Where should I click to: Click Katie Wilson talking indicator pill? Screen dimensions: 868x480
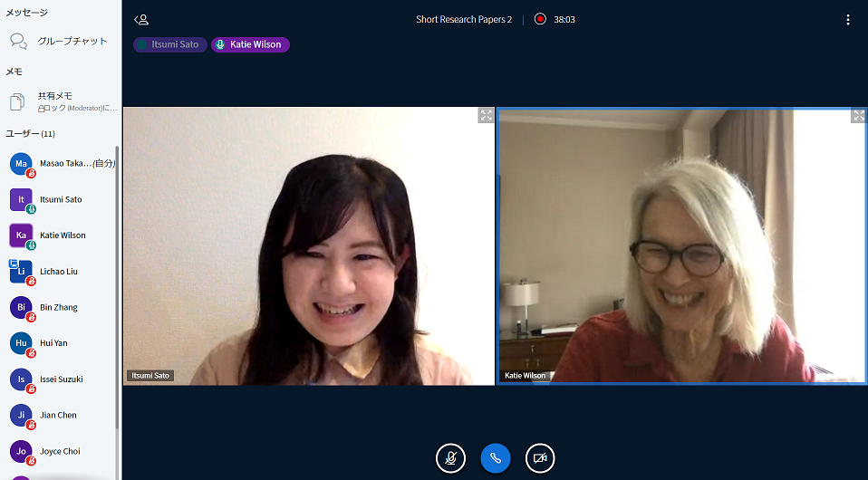[250, 44]
